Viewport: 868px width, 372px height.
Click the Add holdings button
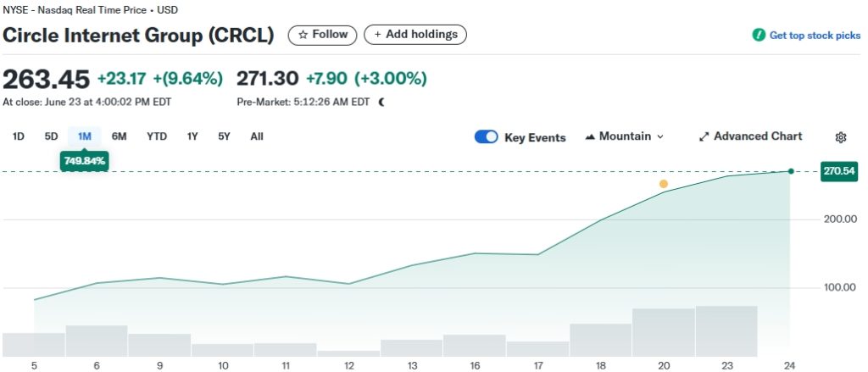coord(415,35)
